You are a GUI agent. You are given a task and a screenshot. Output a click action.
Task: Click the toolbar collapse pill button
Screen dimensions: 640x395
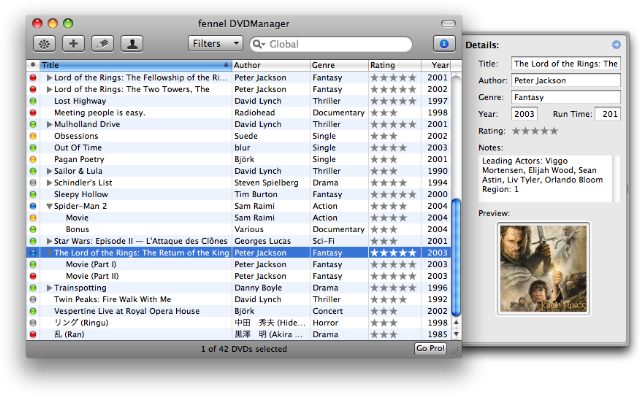coord(448,23)
